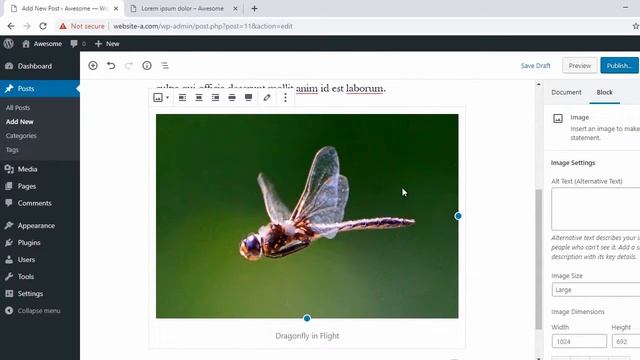Click the browser address bar URL

[x=202, y=26]
